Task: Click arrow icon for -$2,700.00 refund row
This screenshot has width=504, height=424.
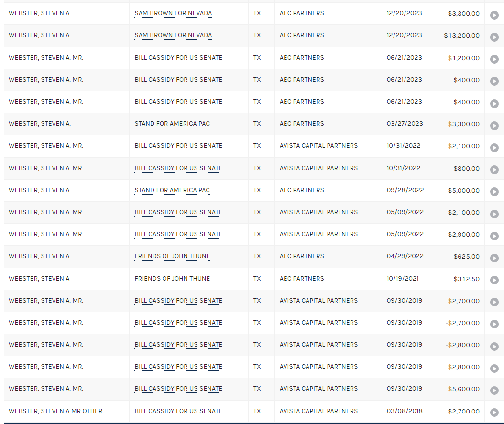Action: tap(494, 324)
